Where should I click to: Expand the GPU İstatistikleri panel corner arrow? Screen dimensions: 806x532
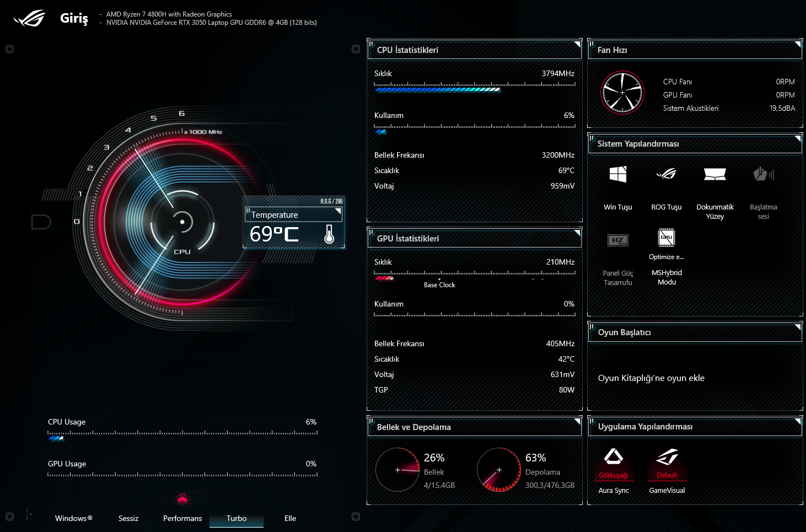click(577, 233)
